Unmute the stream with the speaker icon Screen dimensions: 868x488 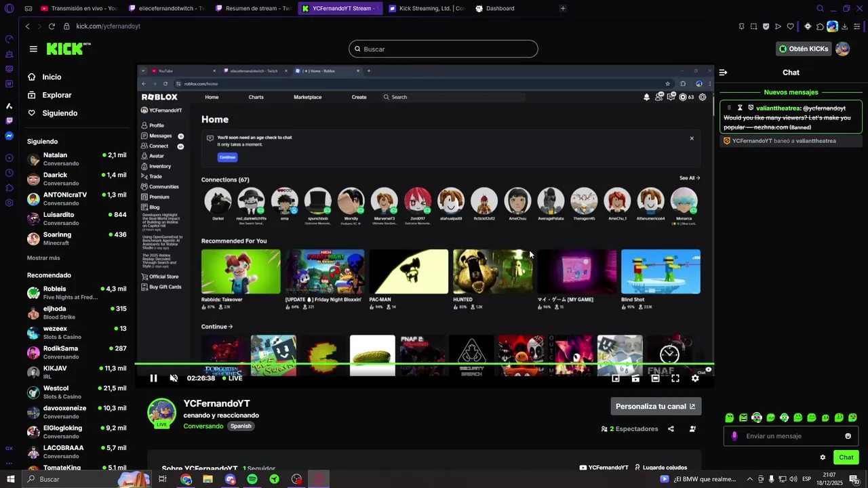pyautogui.click(x=174, y=378)
